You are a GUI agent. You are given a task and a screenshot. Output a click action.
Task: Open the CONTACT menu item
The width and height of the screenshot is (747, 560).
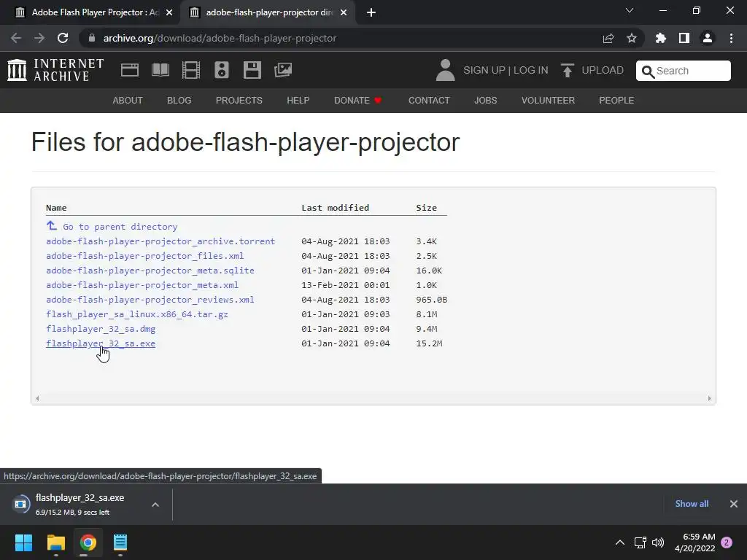[x=429, y=101]
